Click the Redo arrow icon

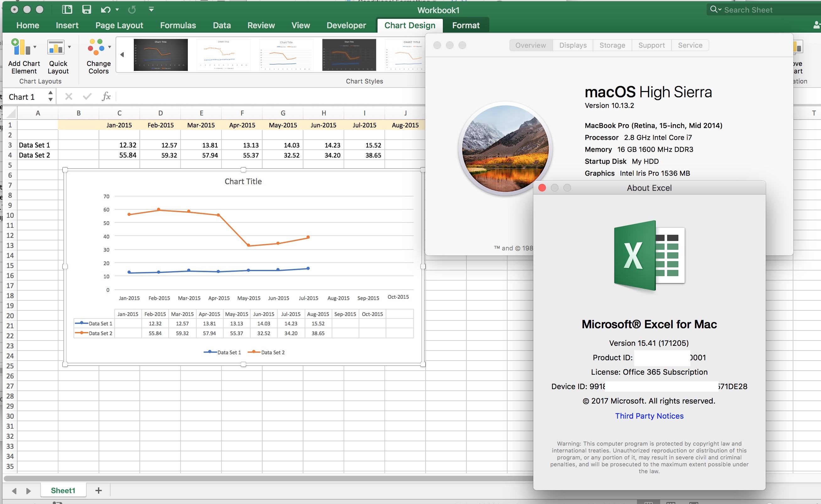tap(132, 9)
